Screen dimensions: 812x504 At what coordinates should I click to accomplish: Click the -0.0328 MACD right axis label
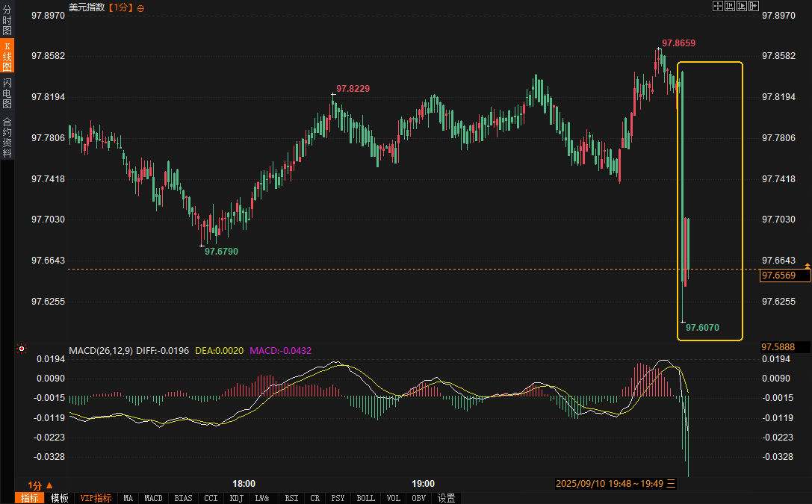pyautogui.click(x=778, y=457)
